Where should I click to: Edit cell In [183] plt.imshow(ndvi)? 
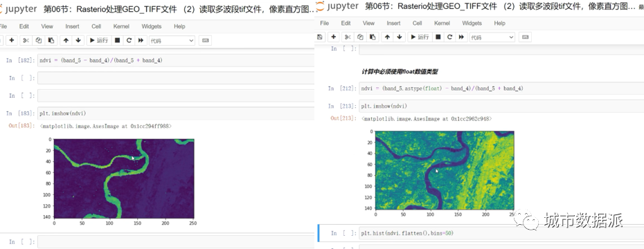coord(176,113)
